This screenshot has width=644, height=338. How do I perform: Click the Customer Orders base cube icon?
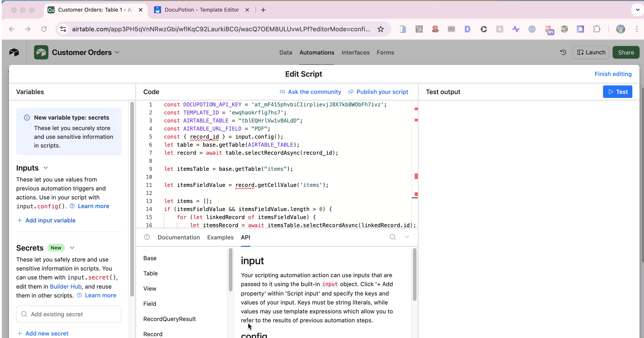click(41, 53)
